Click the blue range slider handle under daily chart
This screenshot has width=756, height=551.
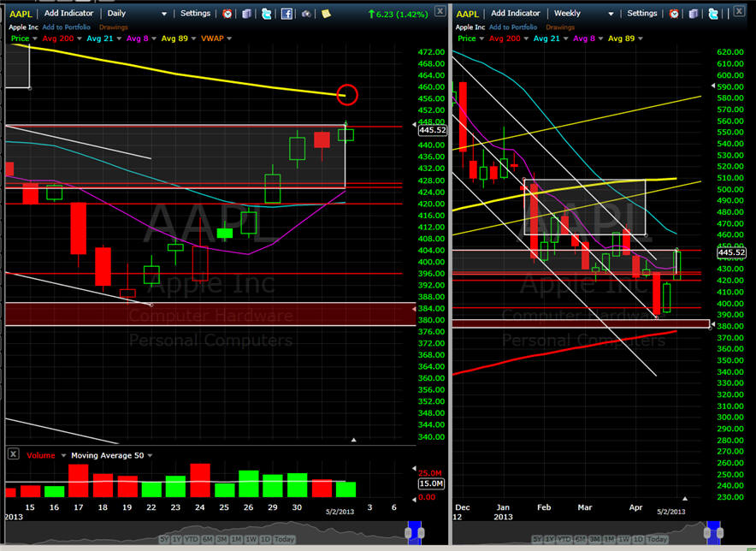pyautogui.click(x=416, y=531)
